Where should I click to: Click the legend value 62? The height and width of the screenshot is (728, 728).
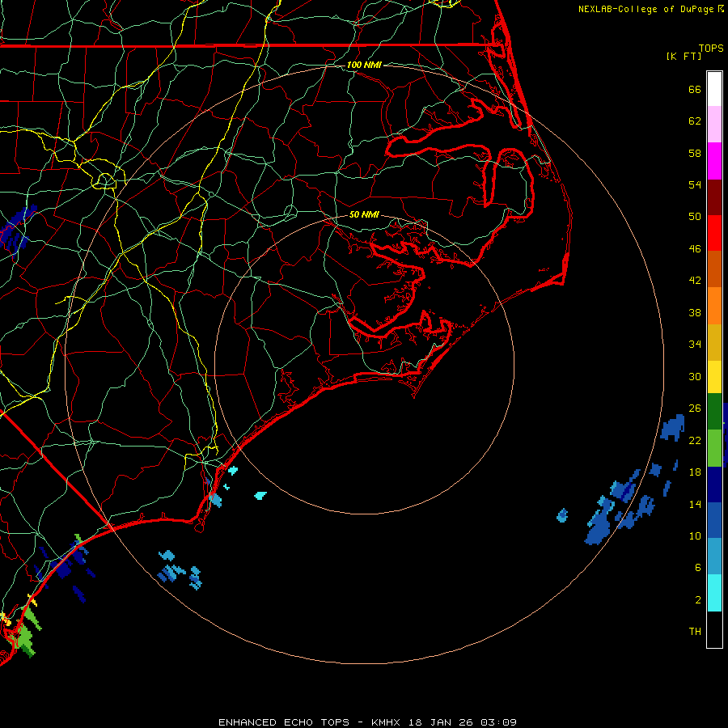click(695, 121)
